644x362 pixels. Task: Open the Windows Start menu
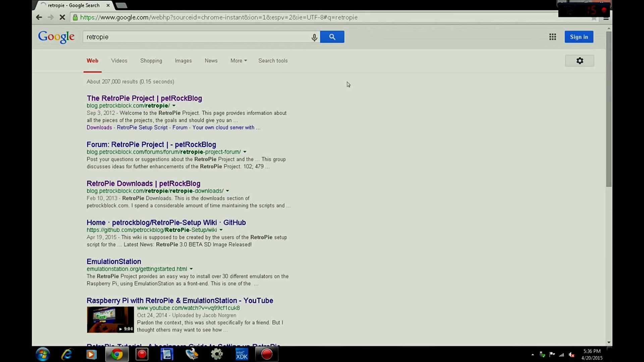(43, 354)
